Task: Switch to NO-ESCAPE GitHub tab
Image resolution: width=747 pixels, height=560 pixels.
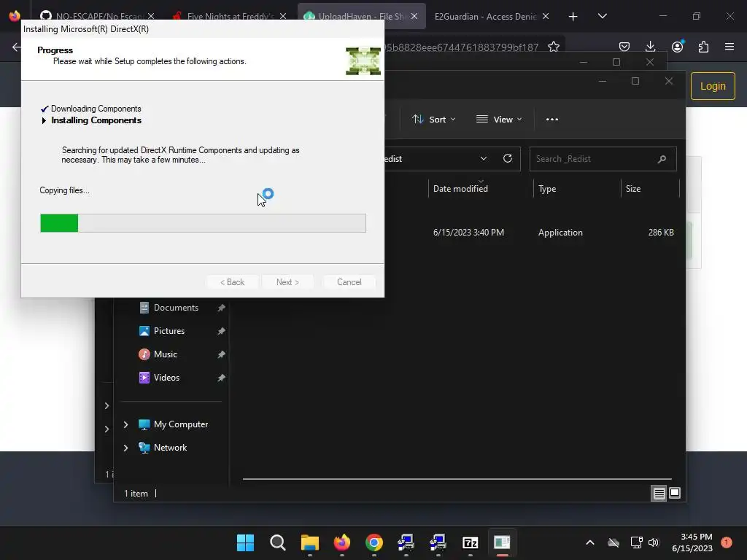Action: tap(99, 16)
